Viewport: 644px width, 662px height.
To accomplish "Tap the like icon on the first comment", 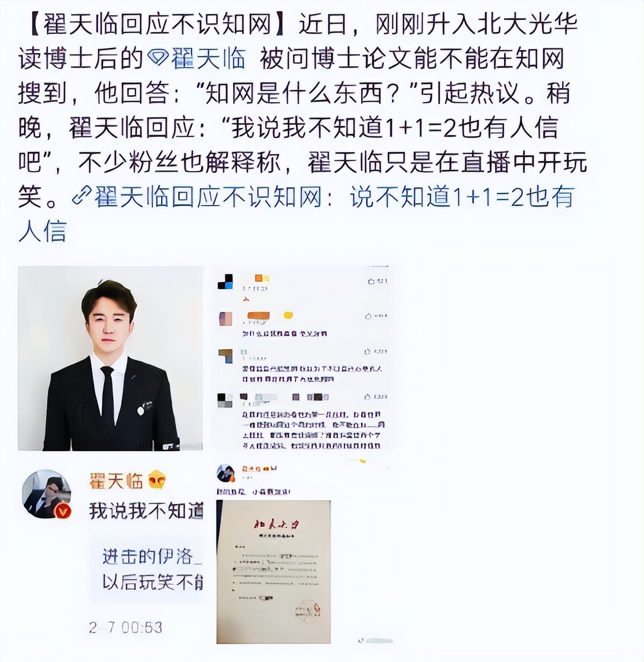I will 371,281.
